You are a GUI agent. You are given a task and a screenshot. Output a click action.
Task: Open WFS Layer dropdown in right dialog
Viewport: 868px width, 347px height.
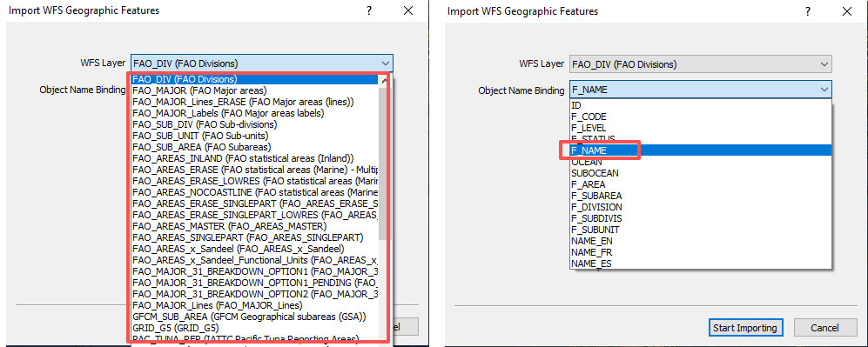click(701, 64)
